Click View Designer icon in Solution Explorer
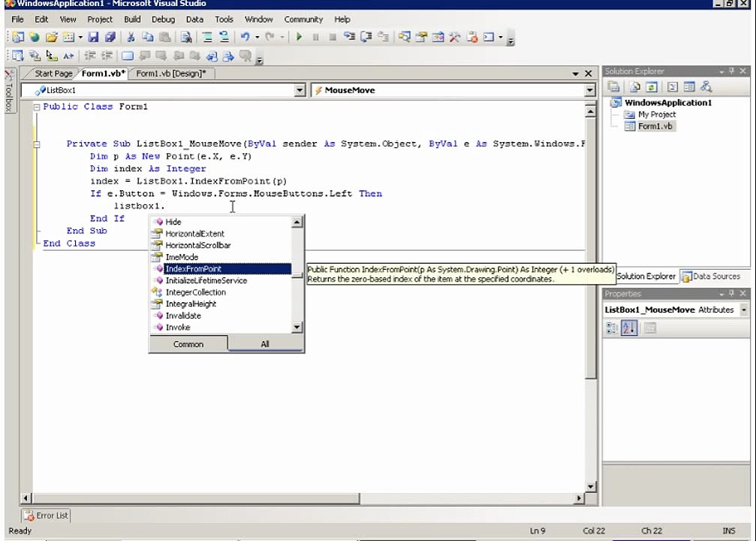 tap(689, 87)
